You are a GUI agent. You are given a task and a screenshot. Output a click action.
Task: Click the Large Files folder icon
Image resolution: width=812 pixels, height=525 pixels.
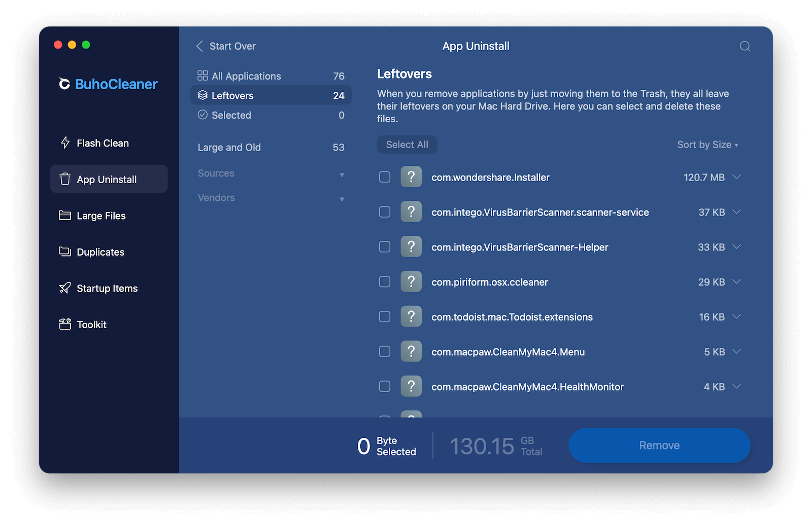coord(65,216)
